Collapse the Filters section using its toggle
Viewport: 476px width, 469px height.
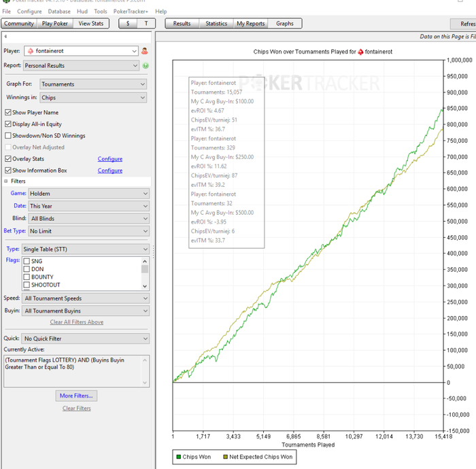[5, 181]
